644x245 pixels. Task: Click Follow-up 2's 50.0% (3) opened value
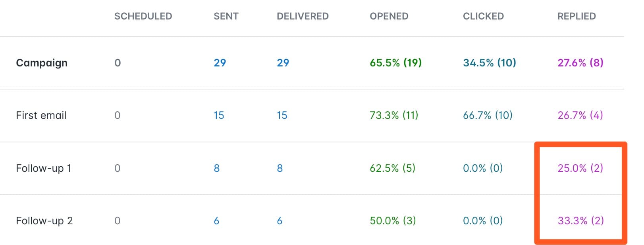click(x=393, y=221)
